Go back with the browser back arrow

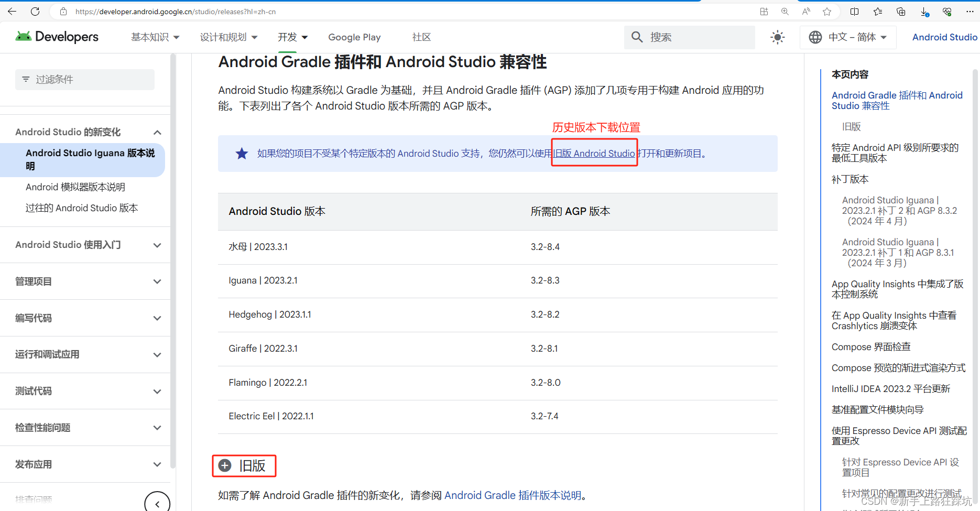coord(12,12)
